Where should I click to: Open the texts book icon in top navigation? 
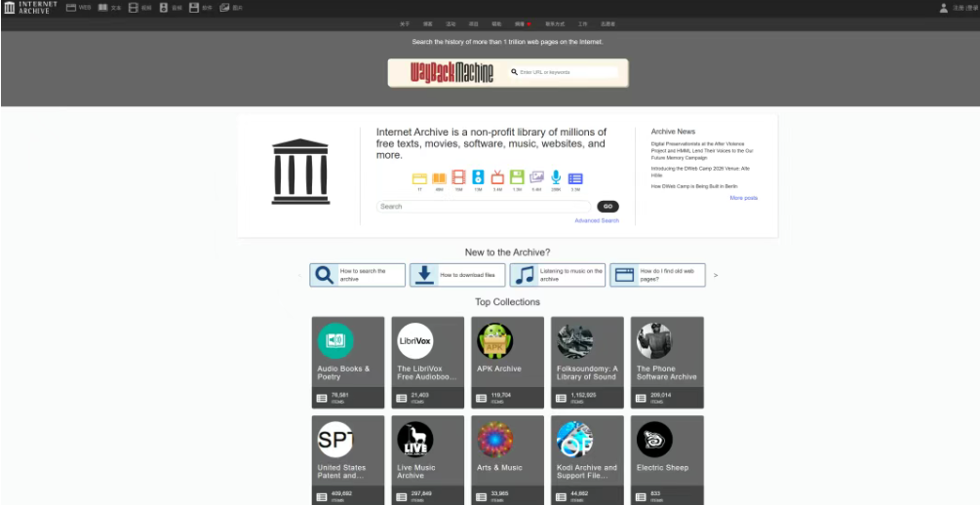coord(102,8)
